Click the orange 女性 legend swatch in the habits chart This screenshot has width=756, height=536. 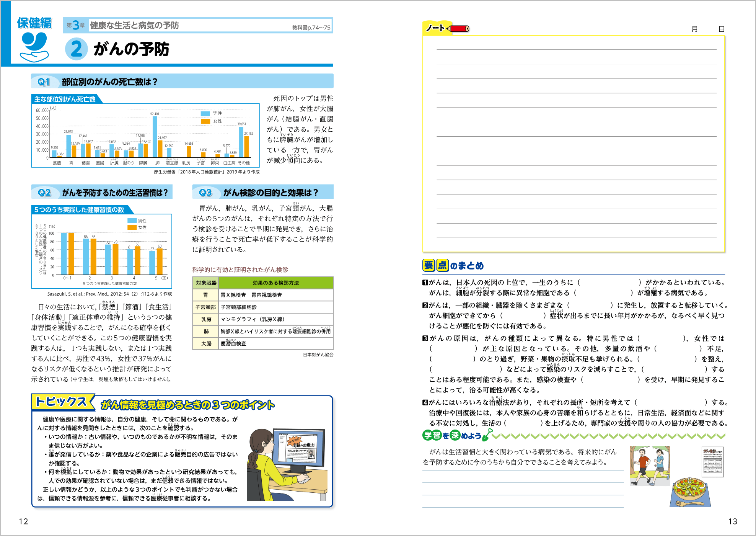coord(132,227)
